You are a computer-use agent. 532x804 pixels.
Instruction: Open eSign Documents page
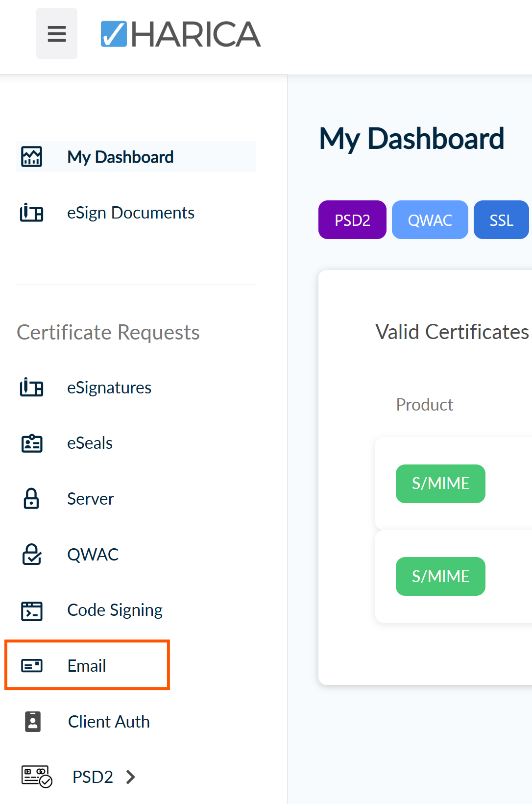click(131, 213)
